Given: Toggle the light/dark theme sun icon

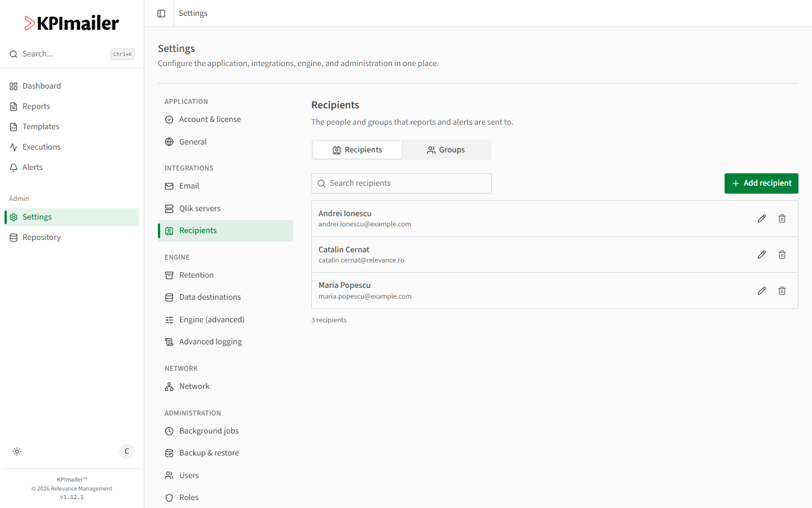Looking at the screenshot, I should pyautogui.click(x=17, y=452).
